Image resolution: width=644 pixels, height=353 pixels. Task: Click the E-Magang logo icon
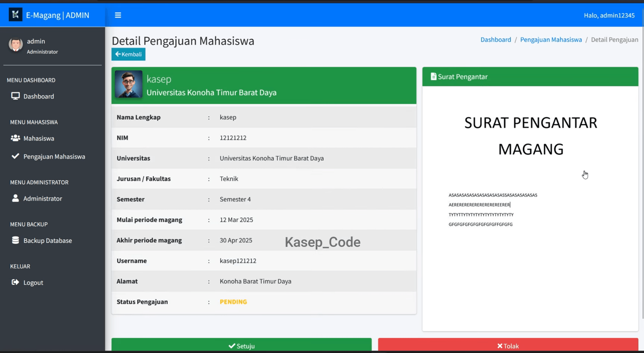[x=15, y=15]
